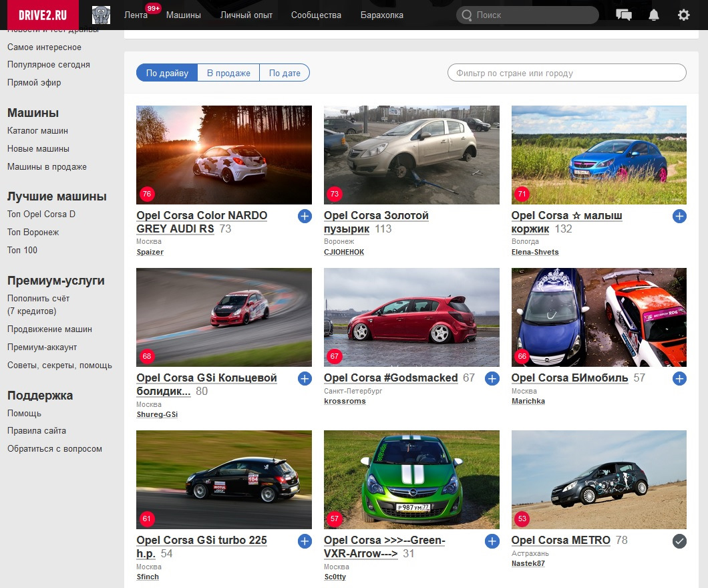Toggle follow for Opel Corsa БИмобиль
This screenshot has height=588, width=708.
679,378
